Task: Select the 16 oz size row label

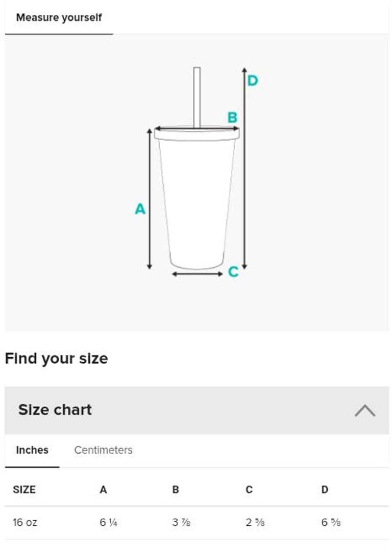Action: 25,523
